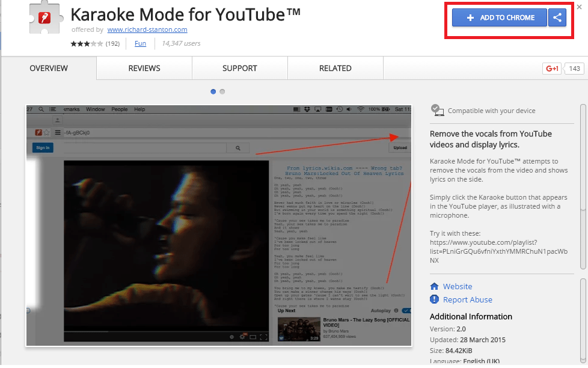Switch to the Reviews tab
Image resolution: width=588 pixels, height=368 pixels.
144,69
